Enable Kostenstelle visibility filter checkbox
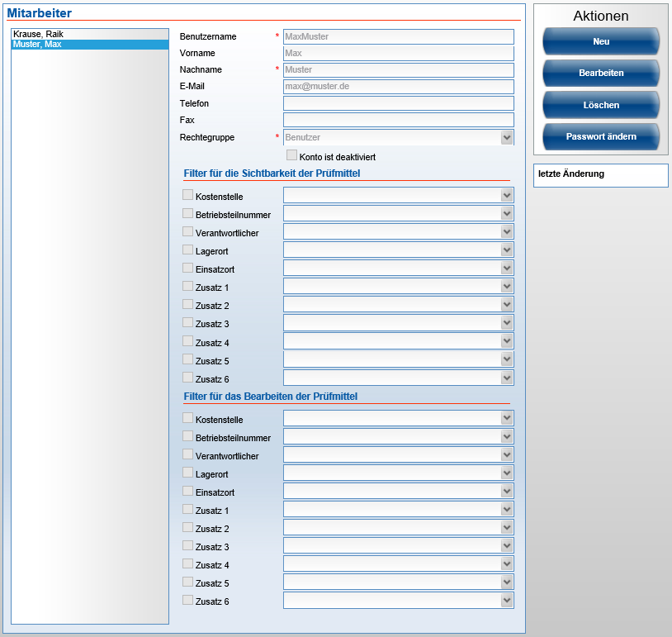This screenshot has width=672, height=637. (187, 195)
